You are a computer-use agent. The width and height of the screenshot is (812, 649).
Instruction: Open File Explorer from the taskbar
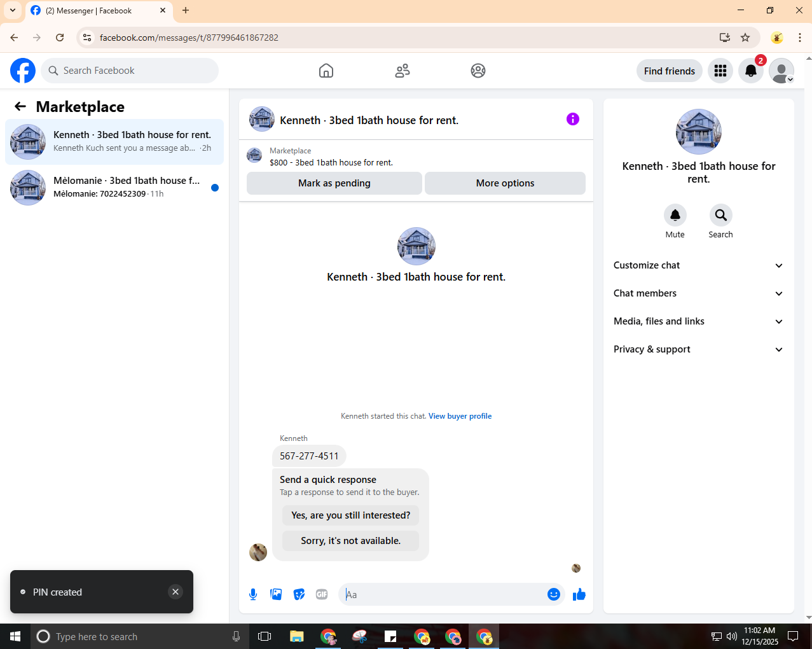pyautogui.click(x=296, y=636)
